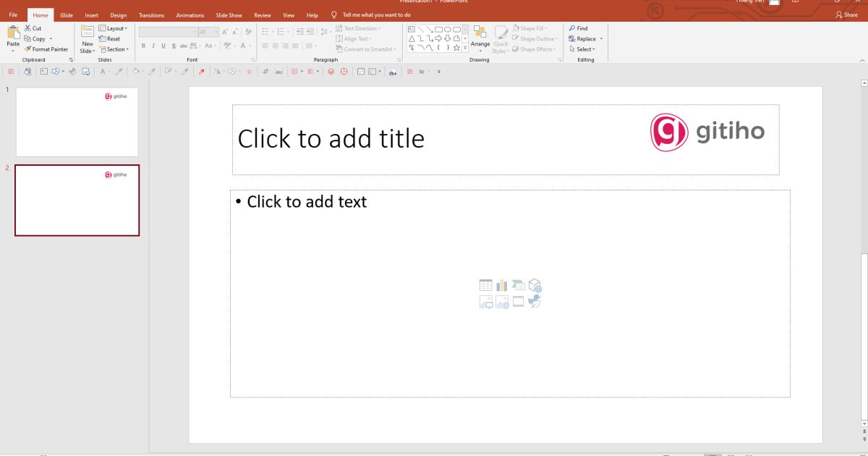Toggle italic formatting

pos(153,46)
